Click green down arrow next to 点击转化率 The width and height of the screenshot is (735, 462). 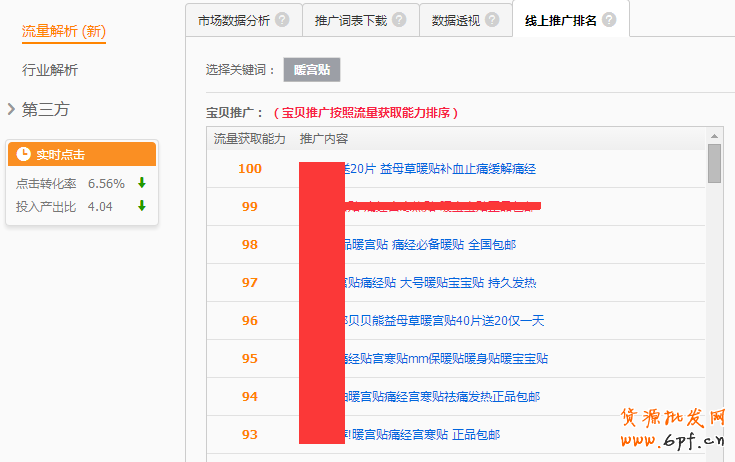(x=142, y=183)
